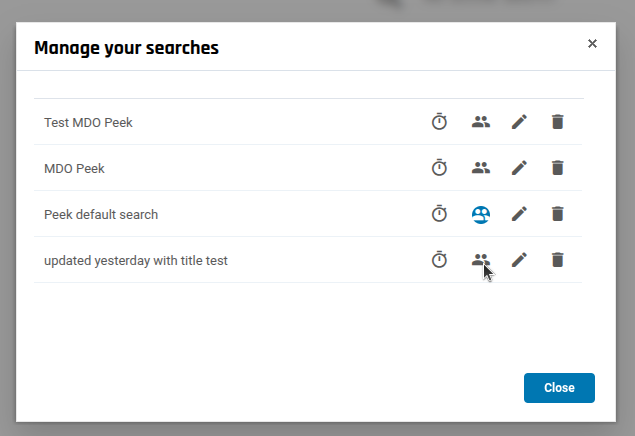Image resolution: width=635 pixels, height=436 pixels.
Task: Edit the Peek default search
Action: tap(519, 214)
